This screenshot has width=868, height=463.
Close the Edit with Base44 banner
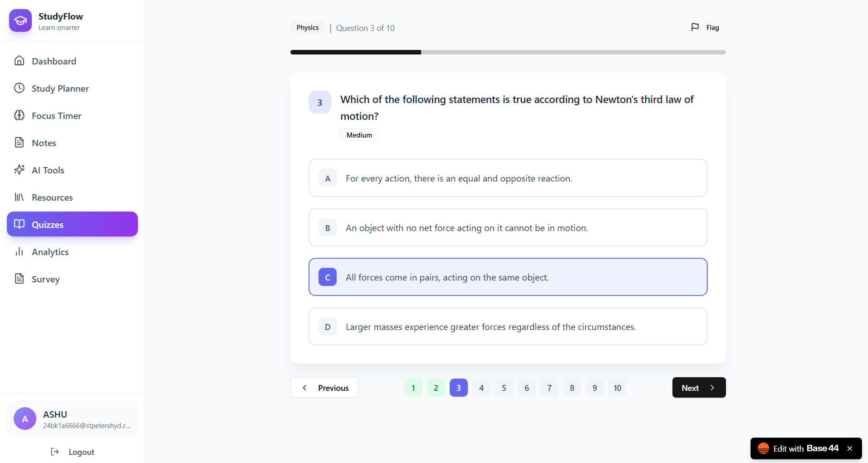850,448
